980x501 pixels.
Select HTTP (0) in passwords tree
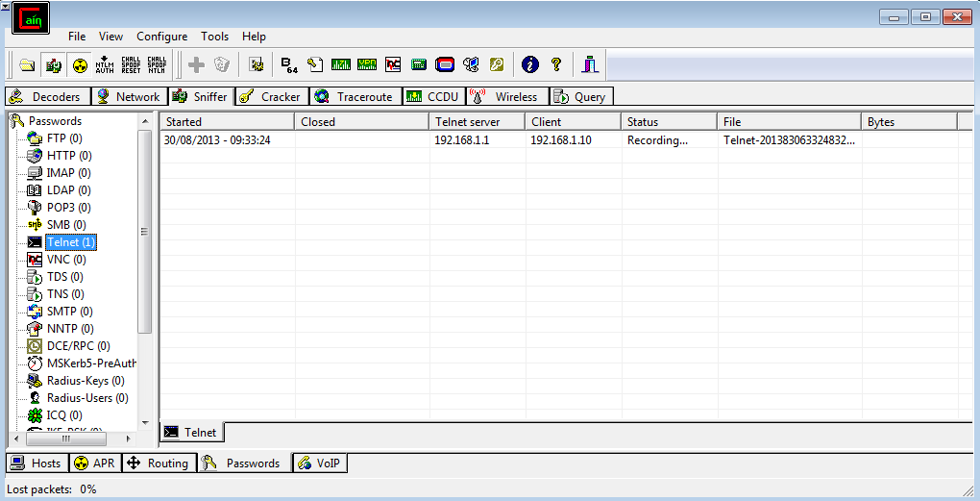[x=69, y=155]
